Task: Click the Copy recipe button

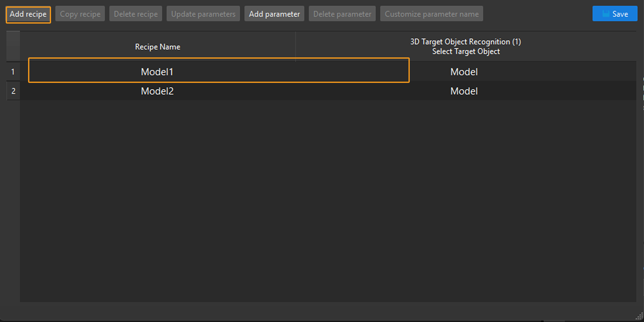Action: (x=80, y=14)
